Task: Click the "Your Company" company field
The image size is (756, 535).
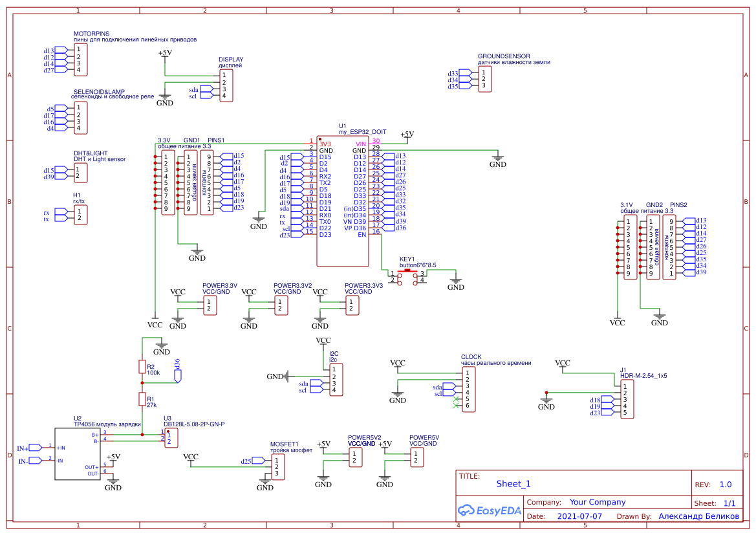Action: click(598, 502)
